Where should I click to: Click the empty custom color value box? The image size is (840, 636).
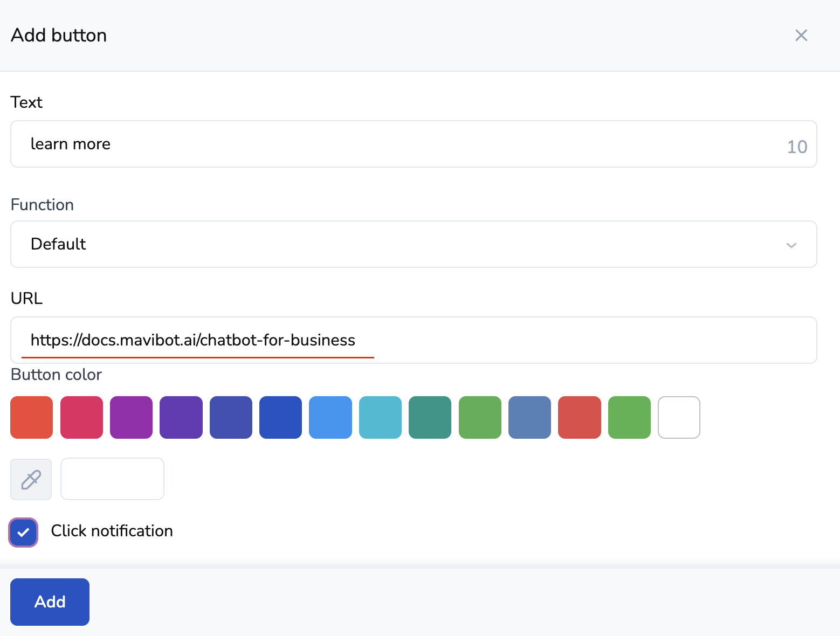[x=112, y=479]
